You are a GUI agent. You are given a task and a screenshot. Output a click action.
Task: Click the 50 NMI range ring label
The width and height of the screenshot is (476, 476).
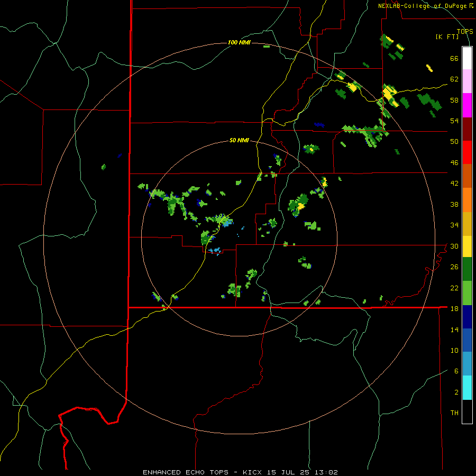(x=239, y=140)
